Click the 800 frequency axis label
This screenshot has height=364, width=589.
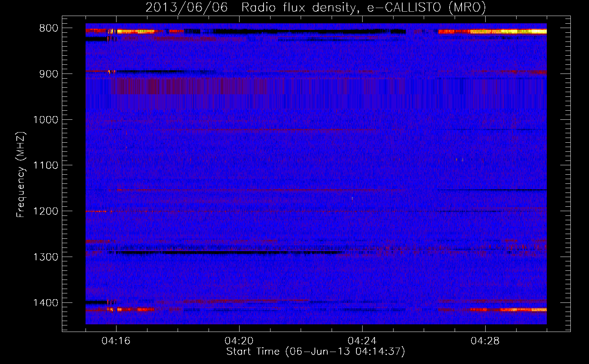tap(49, 28)
